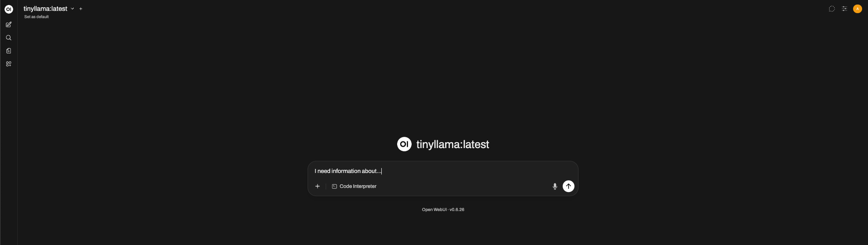The image size is (868, 245).
Task: Click the large tinyllama:latest heading above prompt
Action: 452,144
